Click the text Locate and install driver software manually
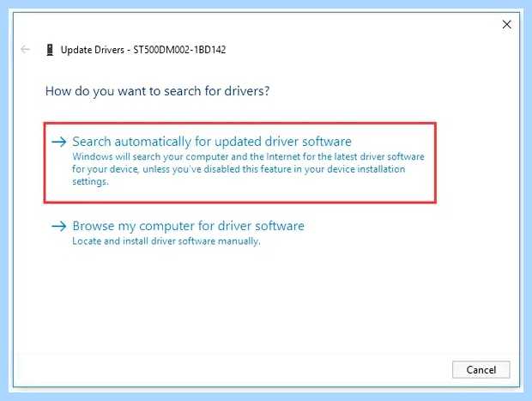The height and width of the screenshot is (401, 532). 166,241
